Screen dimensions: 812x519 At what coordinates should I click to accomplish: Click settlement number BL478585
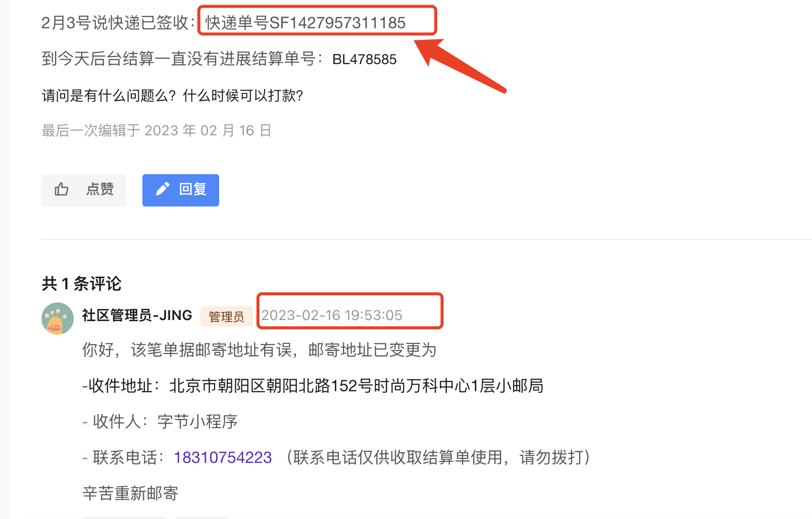[x=365, y=60]
